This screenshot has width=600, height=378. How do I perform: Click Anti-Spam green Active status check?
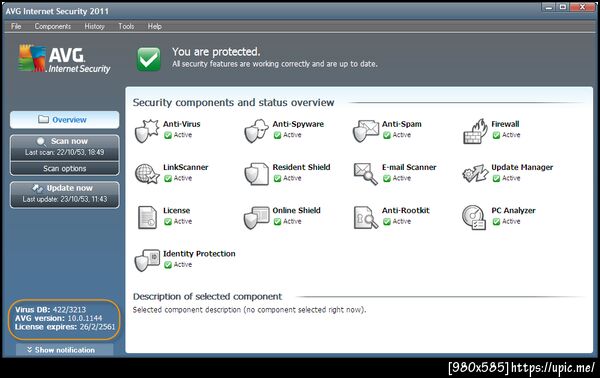pyautogui.click(x=386, y=135)
